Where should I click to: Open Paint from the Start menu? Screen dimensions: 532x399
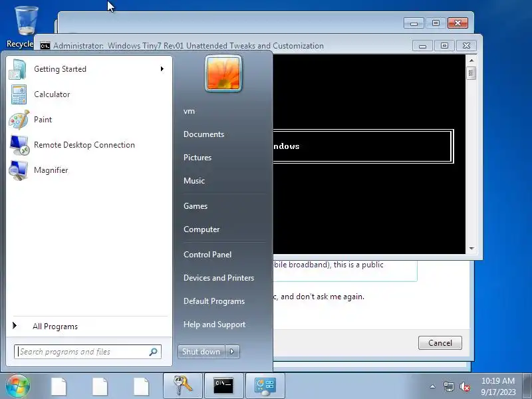(89, 120)
